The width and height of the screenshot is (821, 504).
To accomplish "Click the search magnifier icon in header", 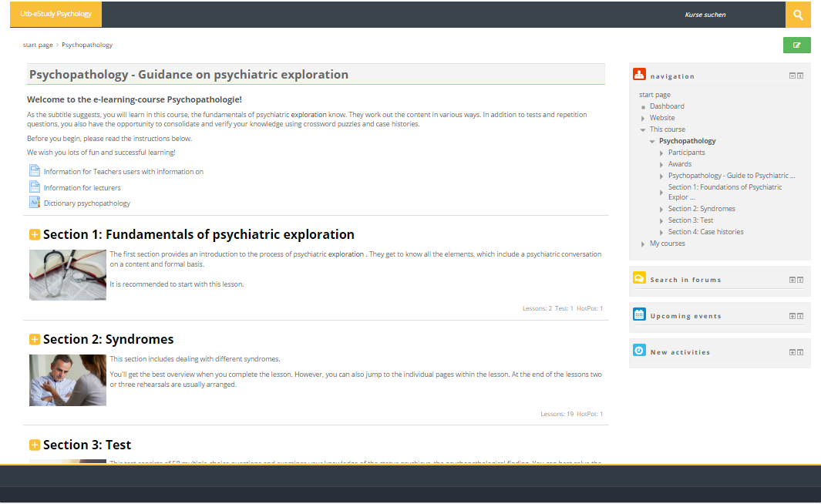I will tap(798, 15).
